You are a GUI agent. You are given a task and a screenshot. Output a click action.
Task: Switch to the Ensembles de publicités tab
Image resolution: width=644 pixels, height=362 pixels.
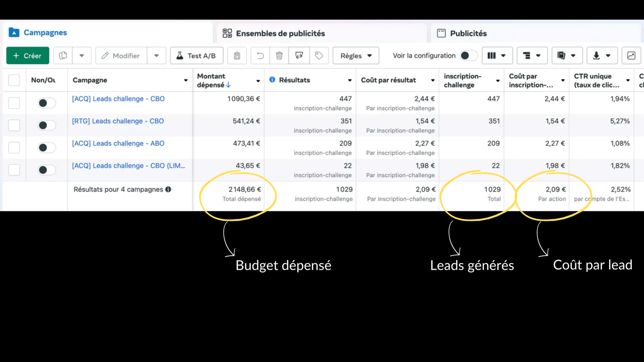(322, 33)
